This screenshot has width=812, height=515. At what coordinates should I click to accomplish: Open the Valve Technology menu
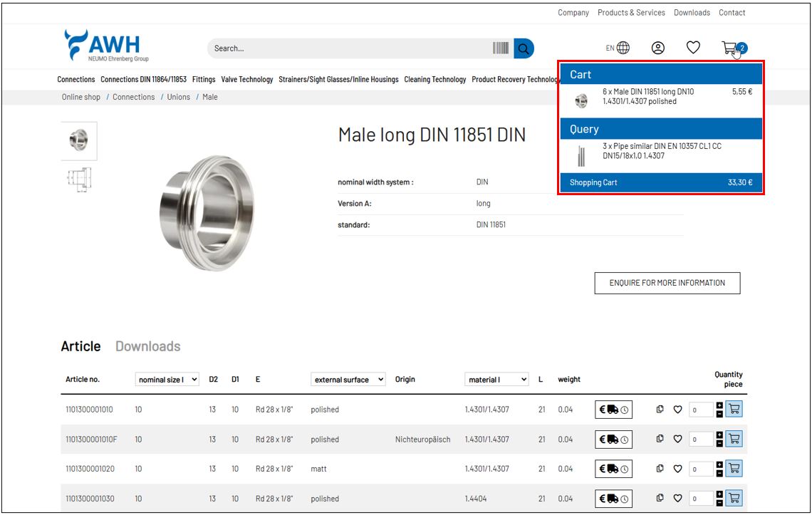tap(246, 80)
